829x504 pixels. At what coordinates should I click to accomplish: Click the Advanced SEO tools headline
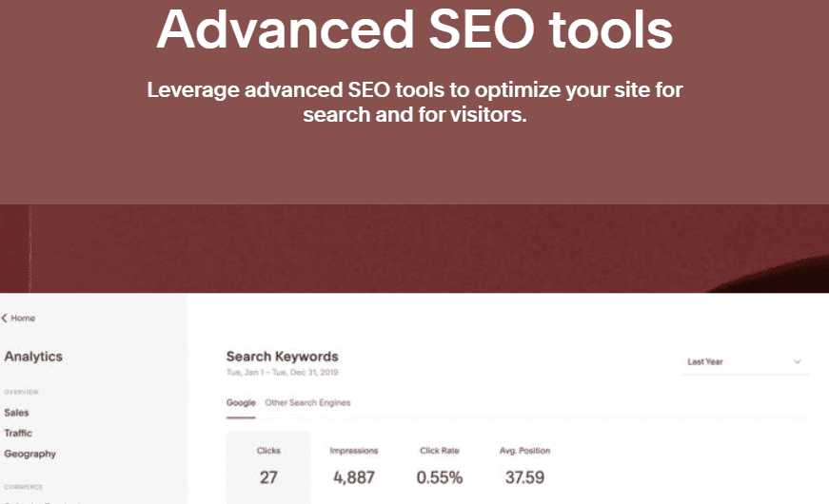[x=414, y=29]
